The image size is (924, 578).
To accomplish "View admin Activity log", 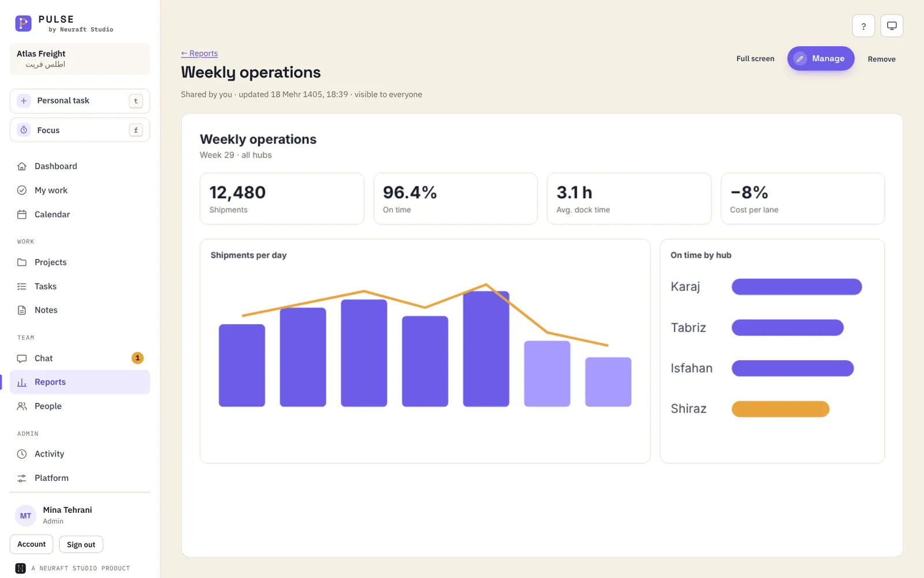I will click(80, 454).
